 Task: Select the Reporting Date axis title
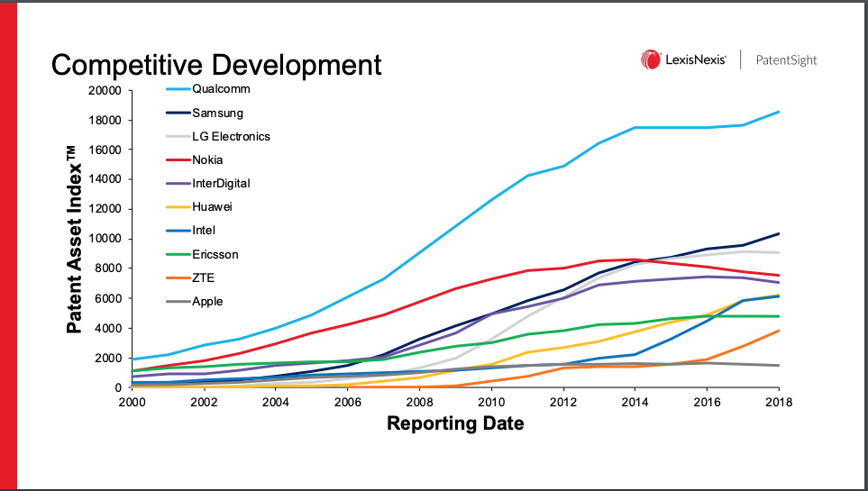tap(455, 423)
